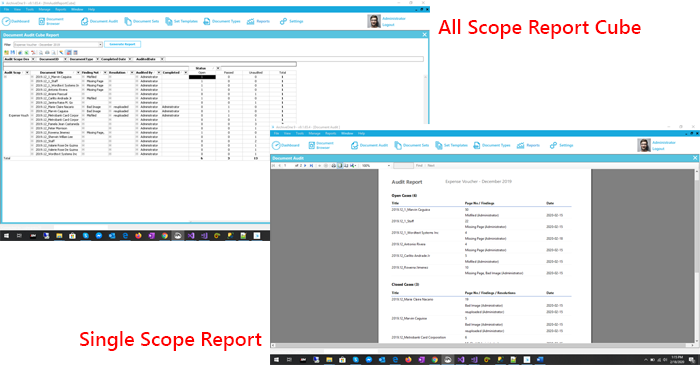Click Administrator avatar in the Document Audit window

(644, 145)
